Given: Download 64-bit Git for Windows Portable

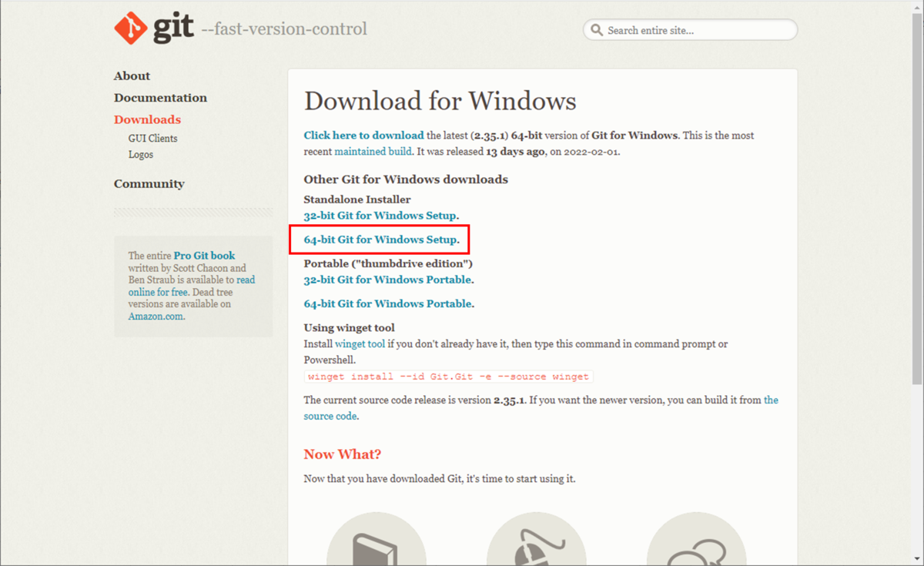Looking at the screenshot, I should (387, 304).
